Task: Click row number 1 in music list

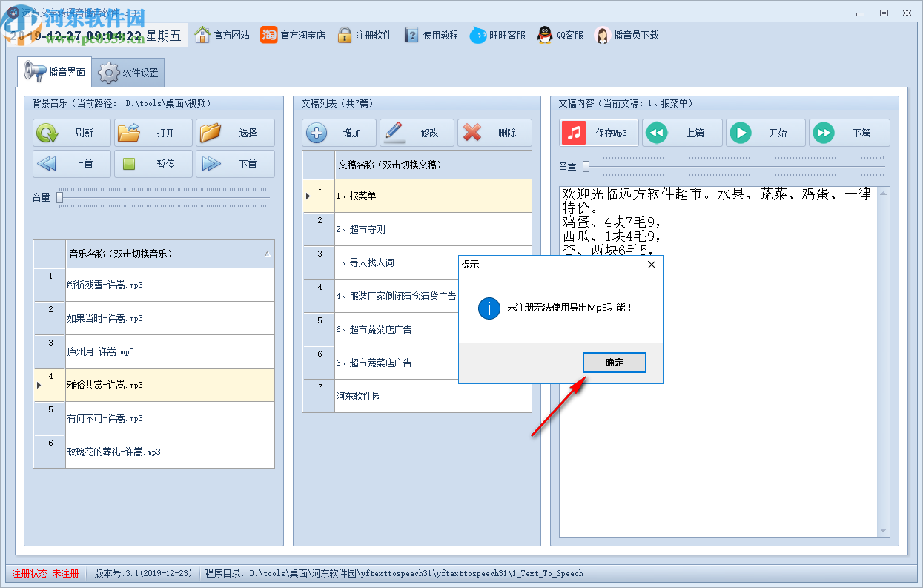Action: (x=50, y=285)
